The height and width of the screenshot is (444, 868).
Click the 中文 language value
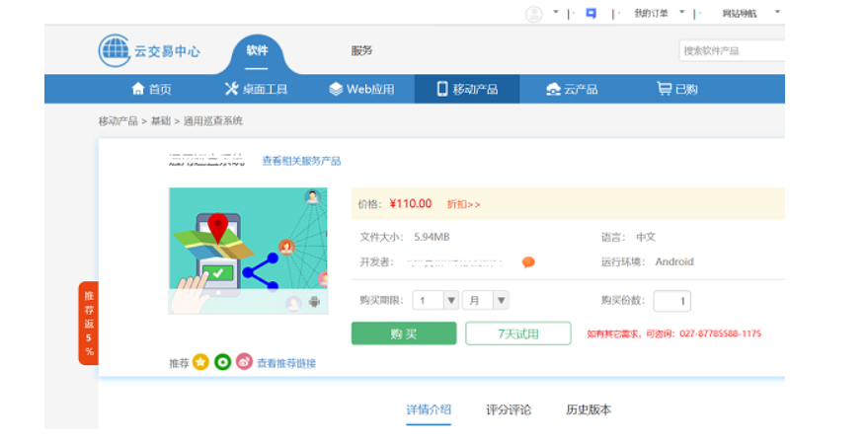coord(646,237)
